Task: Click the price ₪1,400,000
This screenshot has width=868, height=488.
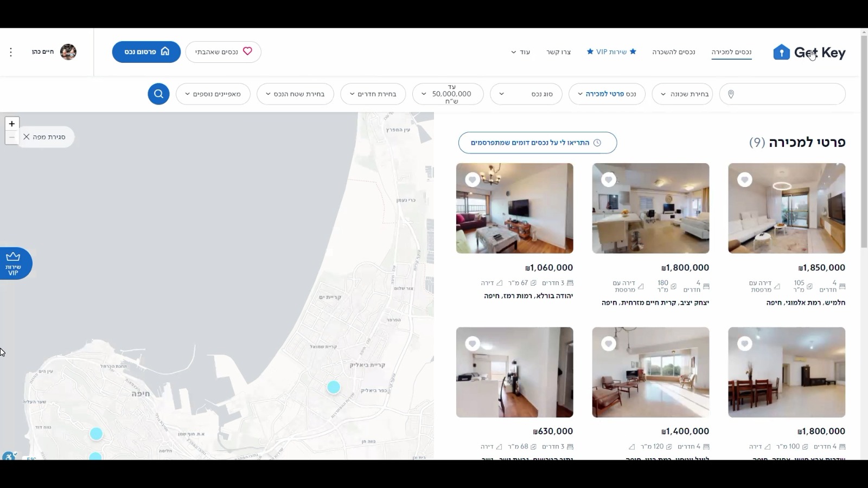Action: 685,432
